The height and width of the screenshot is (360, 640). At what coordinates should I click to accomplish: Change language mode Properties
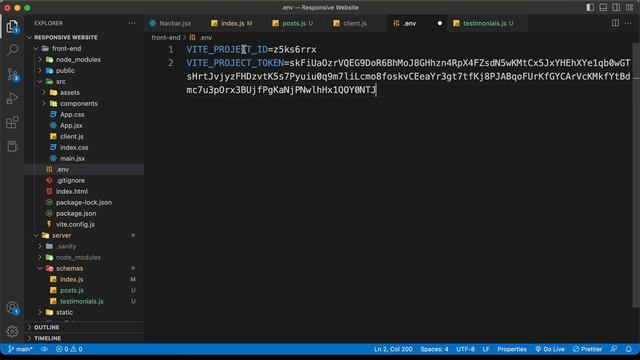[512, 349]
